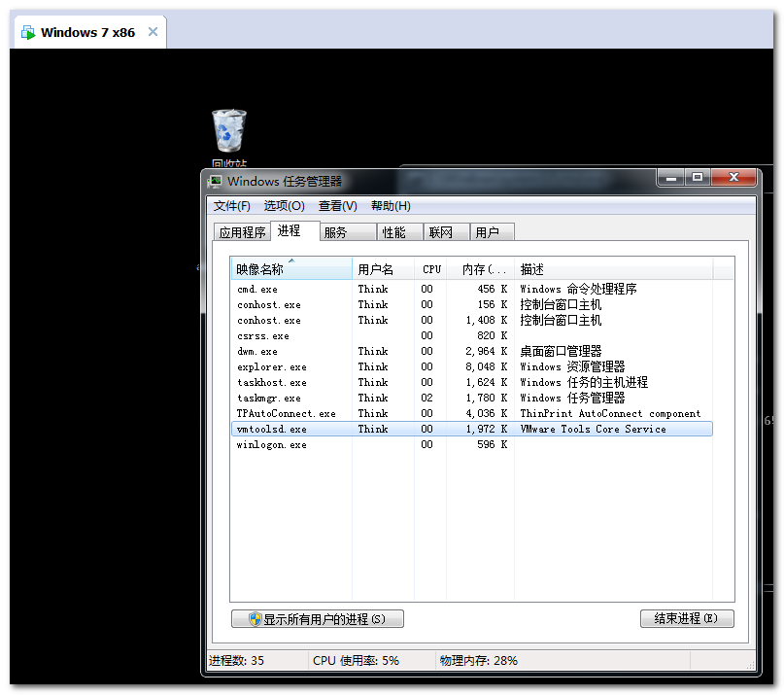Viewport: 784px width, 695px height.
Task: Click the 结束进程(E) button
Action: [x=687, y=618]
